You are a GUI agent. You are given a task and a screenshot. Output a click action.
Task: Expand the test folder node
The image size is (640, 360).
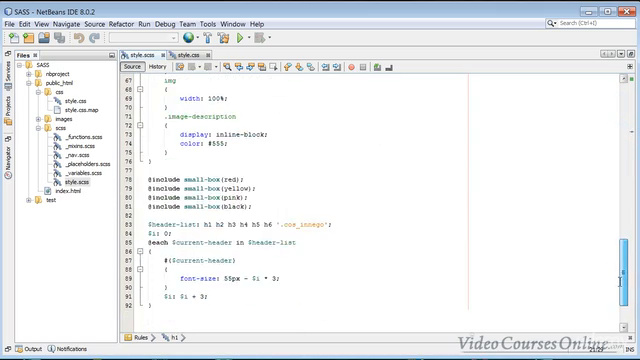click(x=29, y=200)
